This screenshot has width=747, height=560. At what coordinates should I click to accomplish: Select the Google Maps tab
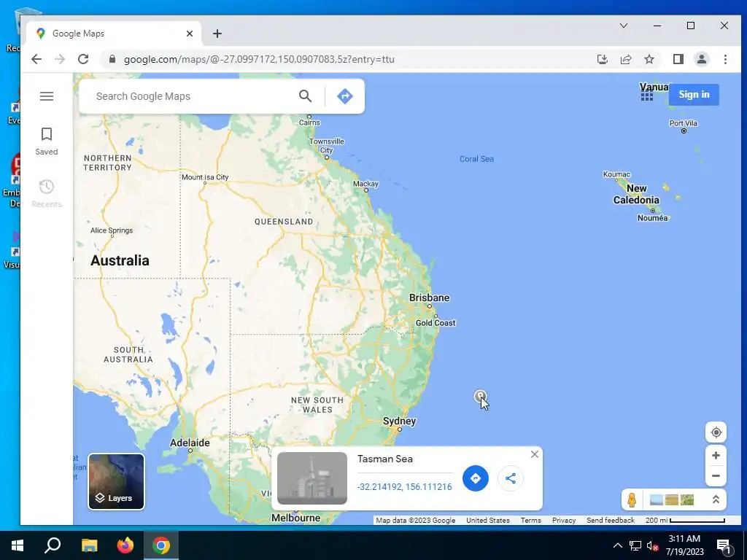[115, 34]
